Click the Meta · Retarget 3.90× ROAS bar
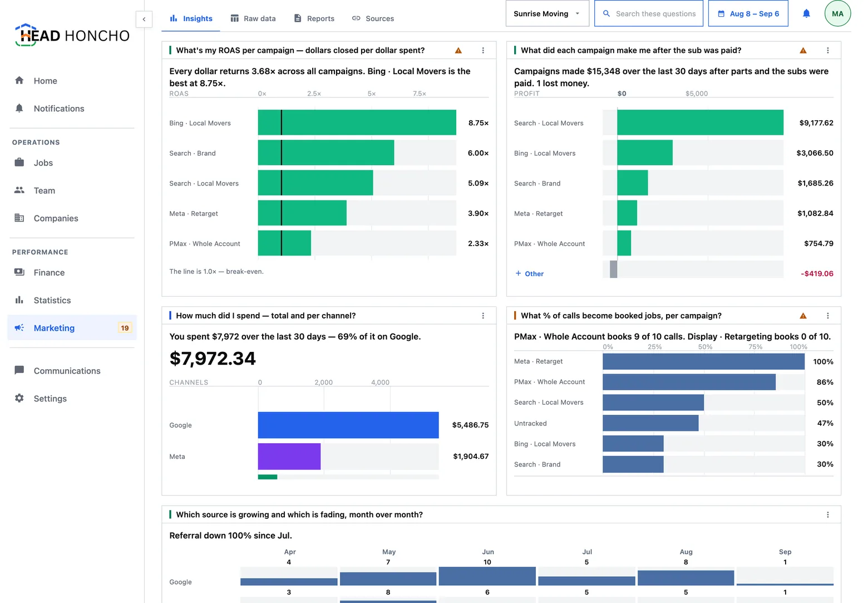The image size is (868, 603). pyautogui.click(x=302, y=213)
